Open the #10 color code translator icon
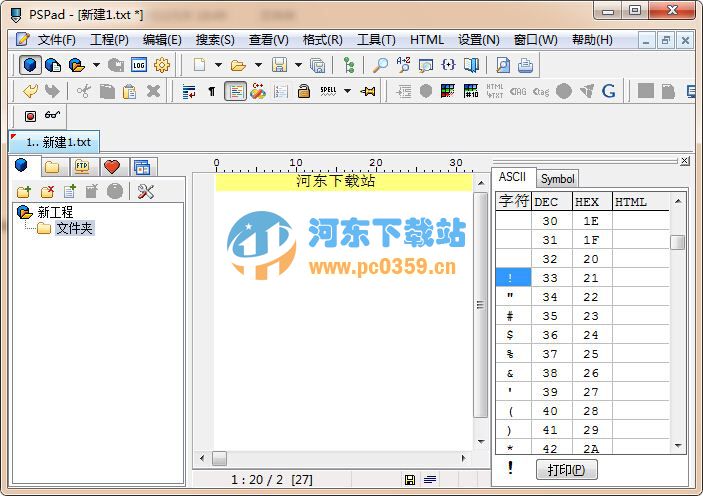Image resolution: width=703 pixels, height=496 pixels. (471, 91)
